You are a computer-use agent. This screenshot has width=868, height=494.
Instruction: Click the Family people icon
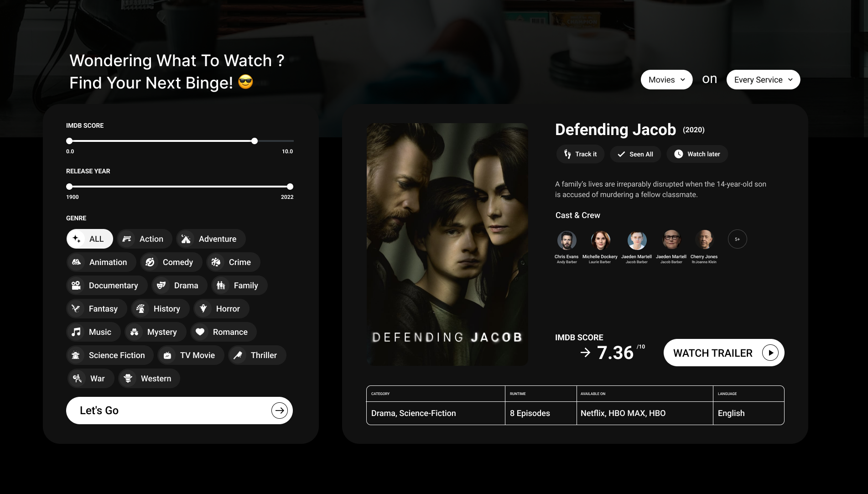(221, 286)
